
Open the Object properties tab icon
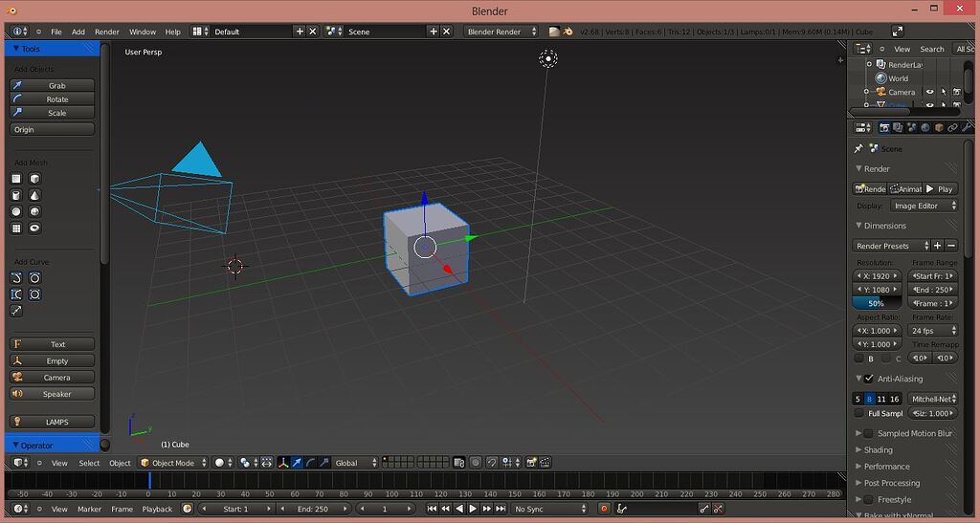pyautogui.click(x=939, y=128)
